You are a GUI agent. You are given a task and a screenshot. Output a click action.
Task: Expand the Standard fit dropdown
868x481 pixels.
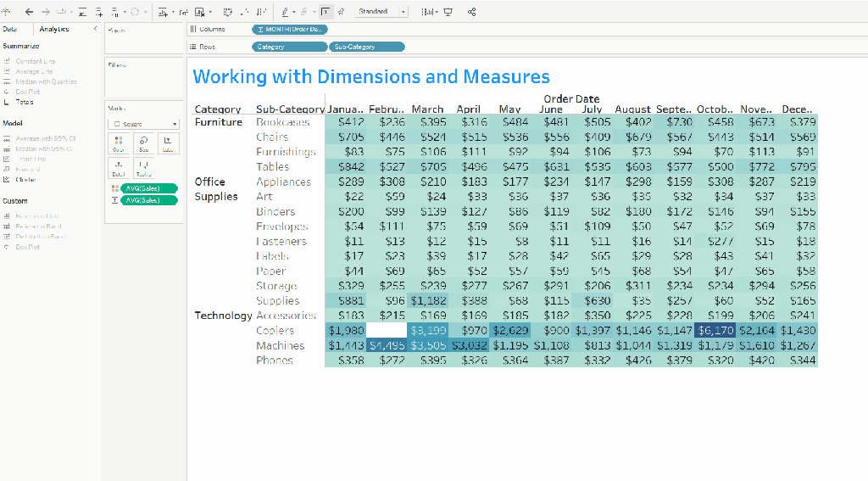(403, 12)
